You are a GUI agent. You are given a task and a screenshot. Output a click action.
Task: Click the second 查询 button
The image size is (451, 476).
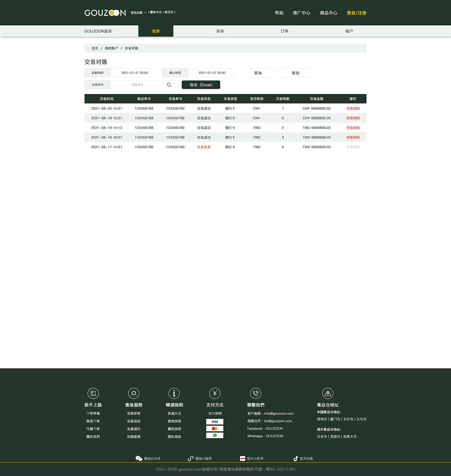pos(295,73)
